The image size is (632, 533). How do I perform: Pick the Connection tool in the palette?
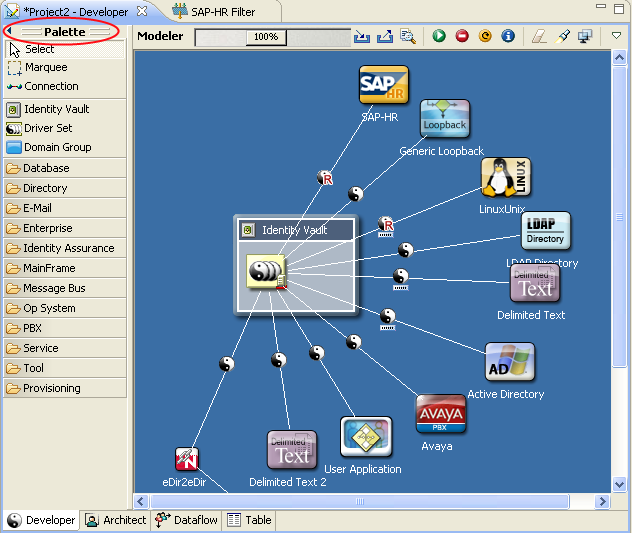(x=65, y=86)
